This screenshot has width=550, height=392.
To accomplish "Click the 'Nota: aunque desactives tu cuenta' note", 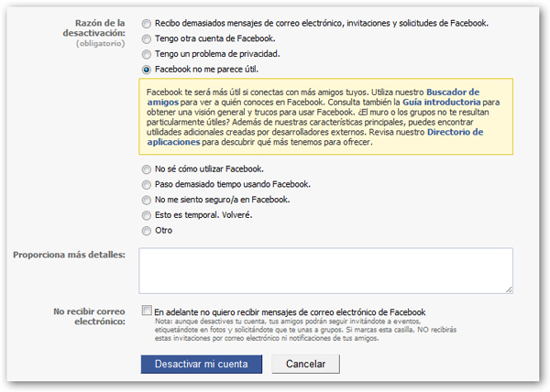I will click(x=305, y=330).
